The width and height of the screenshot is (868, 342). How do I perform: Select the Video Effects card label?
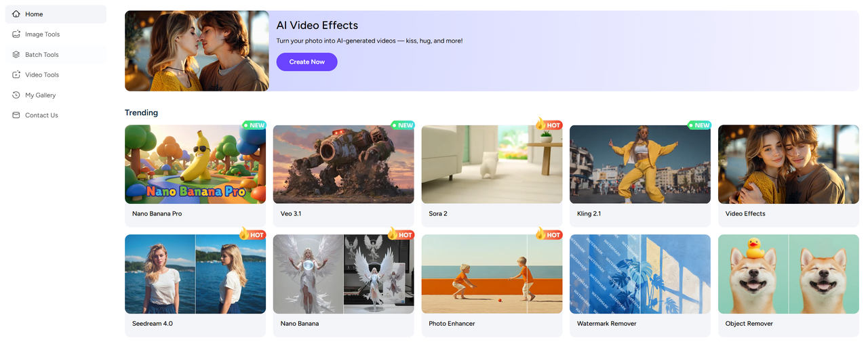tap(745, 214)
